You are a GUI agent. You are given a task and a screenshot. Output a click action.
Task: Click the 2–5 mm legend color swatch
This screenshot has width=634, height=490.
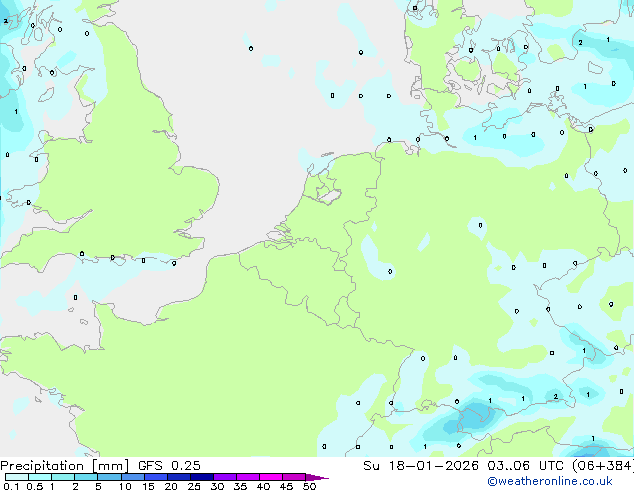pyautogui.click(x=86, y=477)
